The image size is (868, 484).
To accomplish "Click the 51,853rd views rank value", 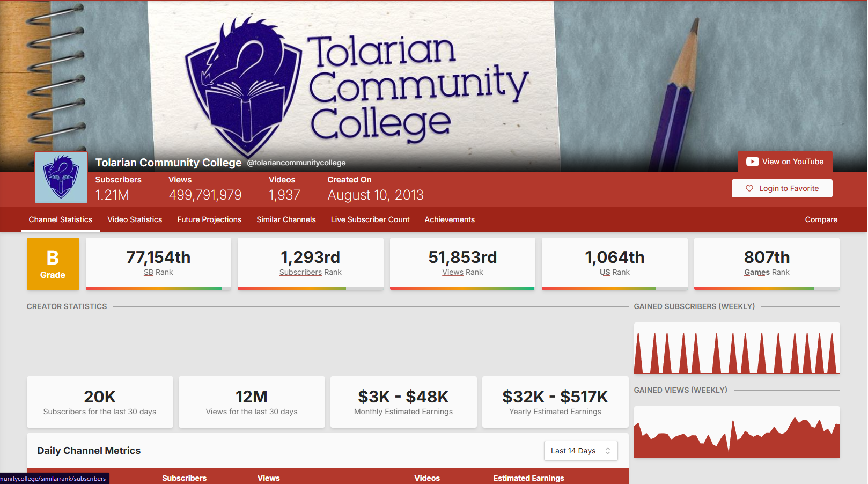I will pos(462,258).
